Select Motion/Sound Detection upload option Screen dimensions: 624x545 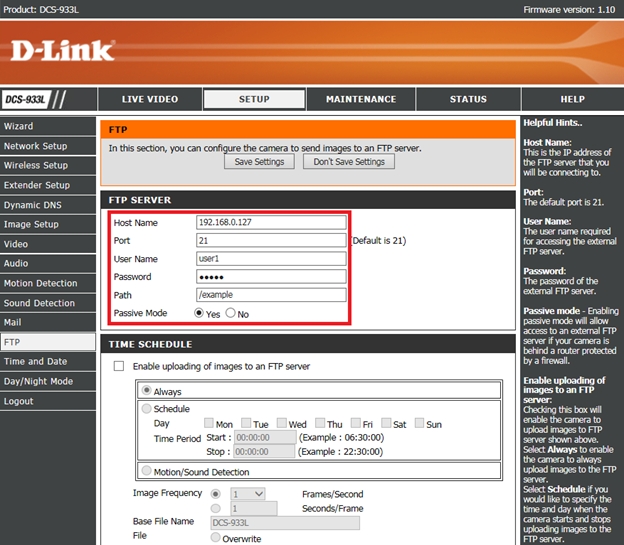point(147,471)
